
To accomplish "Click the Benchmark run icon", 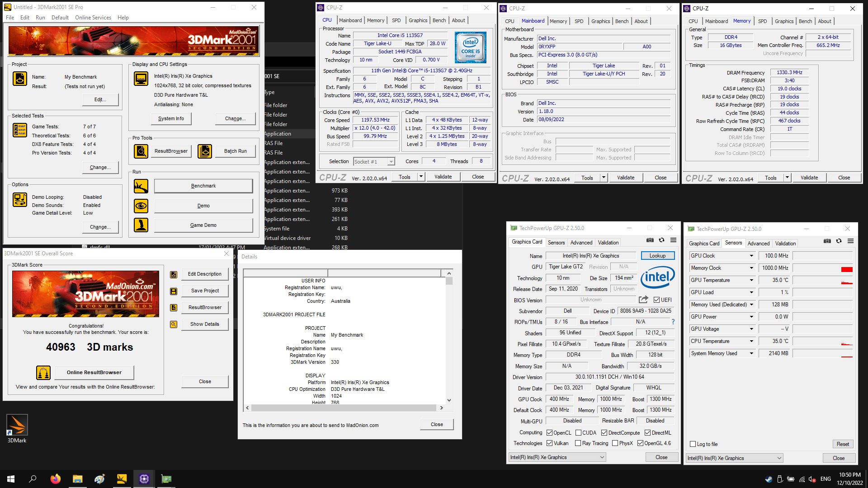I will coord(141,186).
